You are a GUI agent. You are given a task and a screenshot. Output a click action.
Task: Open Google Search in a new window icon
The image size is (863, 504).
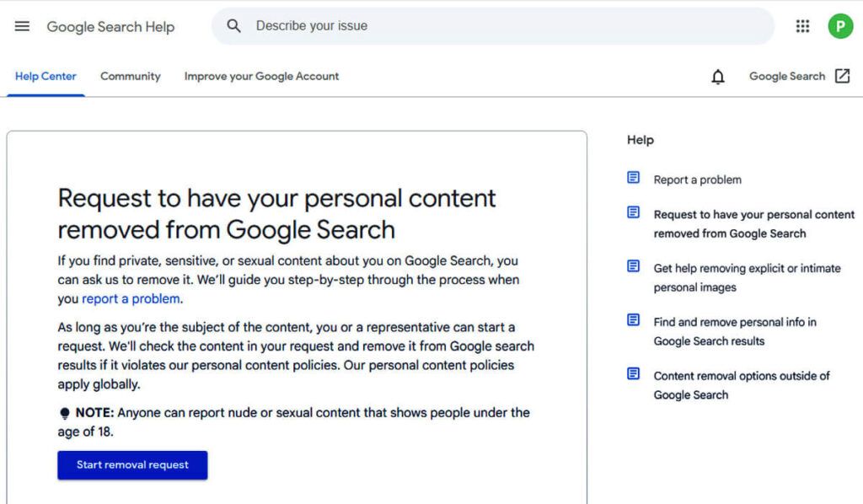click(x=843, y=76)
